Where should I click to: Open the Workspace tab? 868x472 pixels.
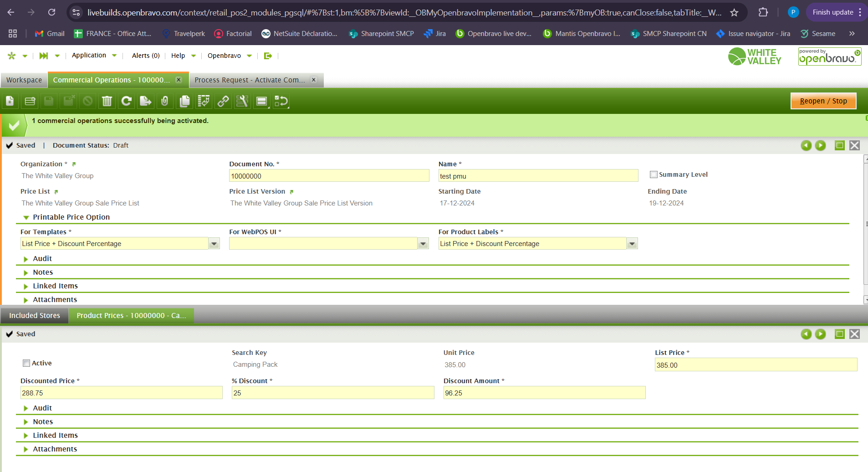[x=24, y=80]
